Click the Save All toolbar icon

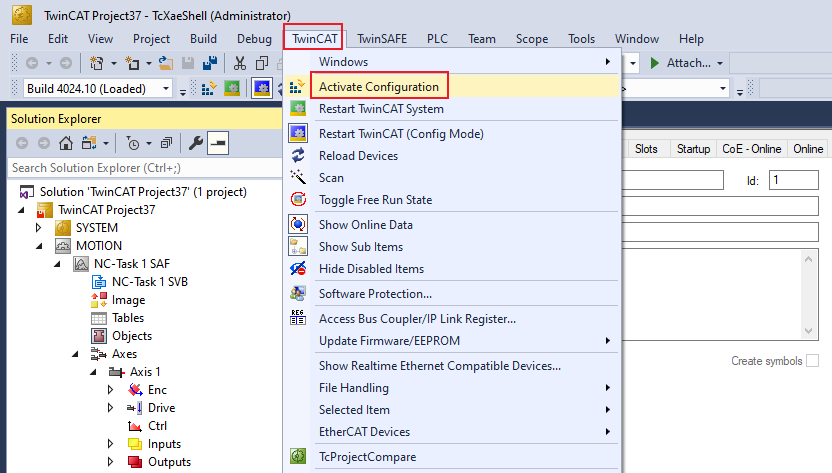210,63
